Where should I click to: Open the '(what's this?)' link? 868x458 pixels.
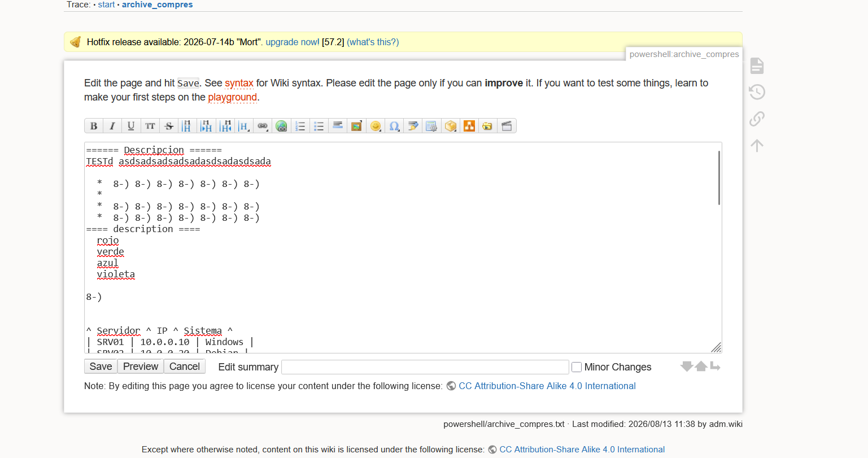pos(373,42)
